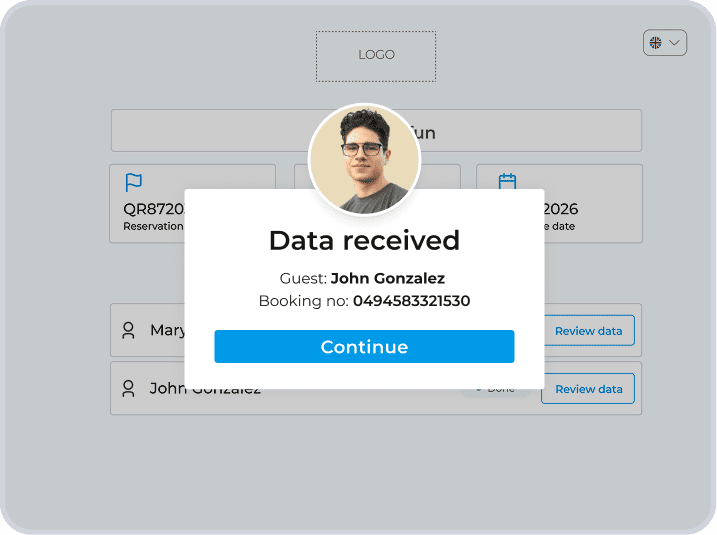Click the blue Continue button
Viewport: 717px width, 535px height.
(364, 347)
